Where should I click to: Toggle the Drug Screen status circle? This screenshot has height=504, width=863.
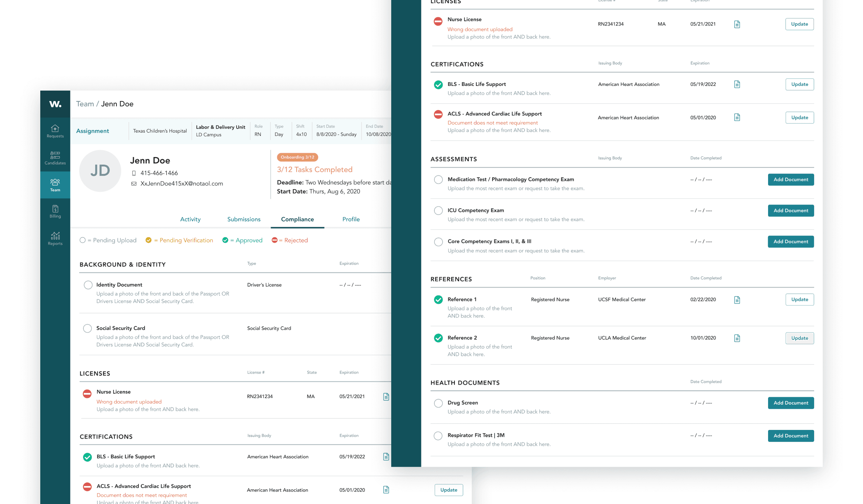438,403
